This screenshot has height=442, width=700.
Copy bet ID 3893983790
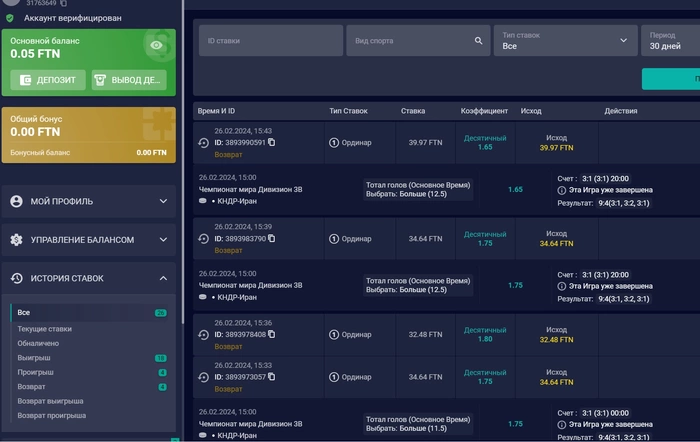[271, 238]
